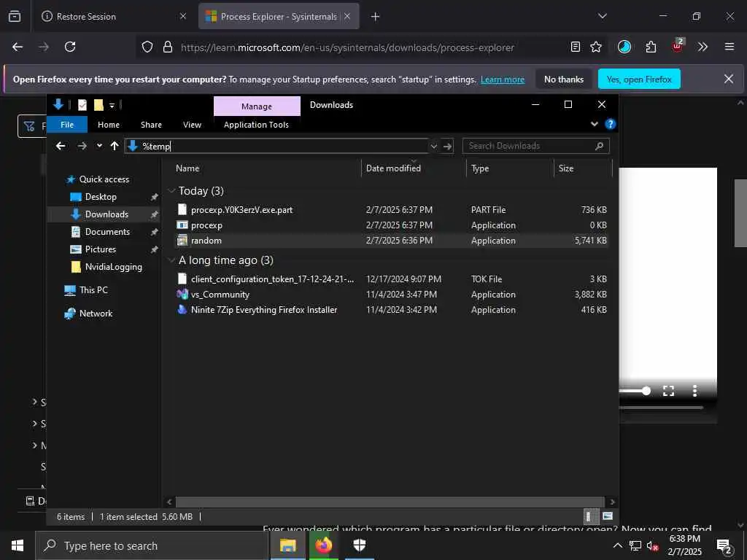The image size is (747, 560).
Task: Toggle Firefox reader view
Action: (x=576, y=47)
